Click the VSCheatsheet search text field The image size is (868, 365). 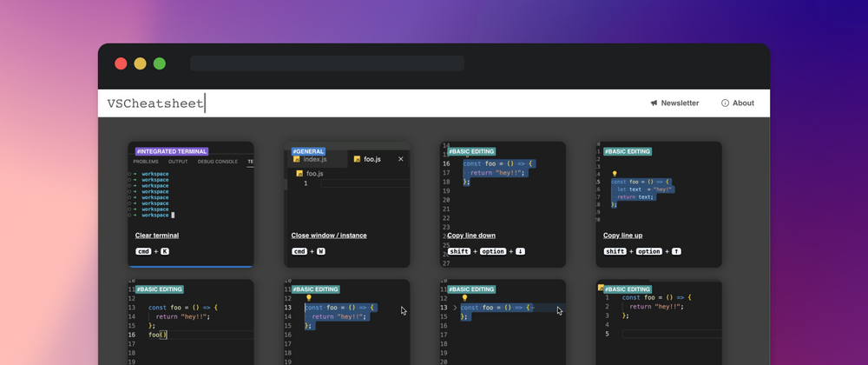pyautogui.click(x=347, y=103)
